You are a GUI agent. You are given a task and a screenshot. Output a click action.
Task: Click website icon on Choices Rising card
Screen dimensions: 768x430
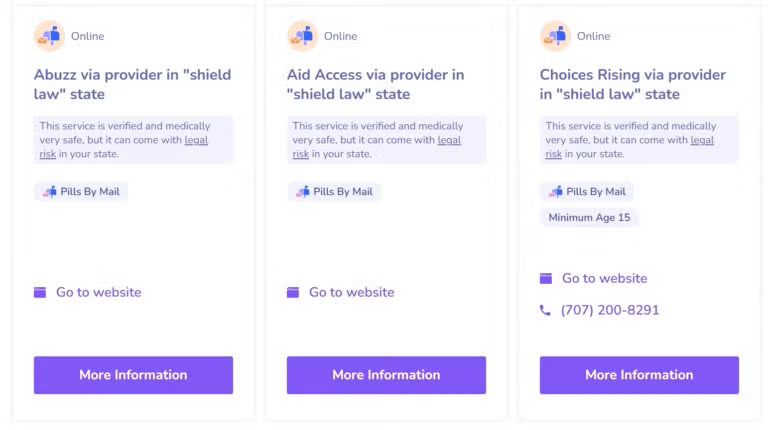[x=546, y=278]
